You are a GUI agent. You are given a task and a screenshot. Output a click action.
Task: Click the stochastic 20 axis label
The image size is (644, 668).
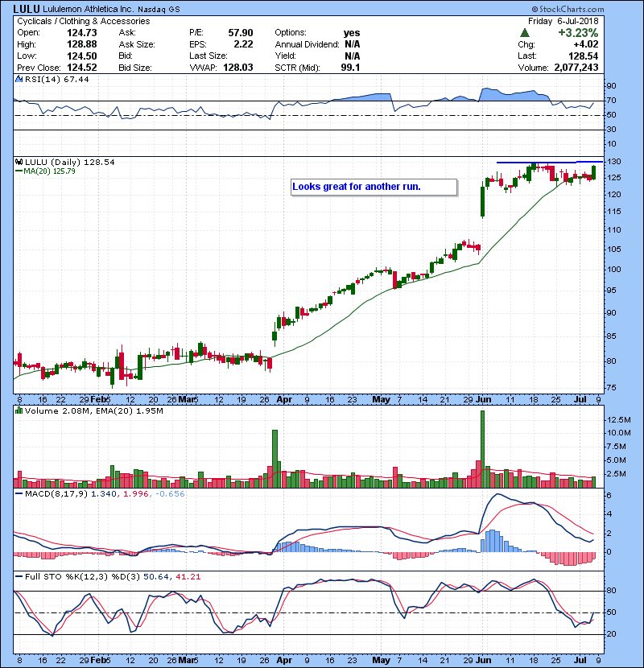tap(612, 634)
